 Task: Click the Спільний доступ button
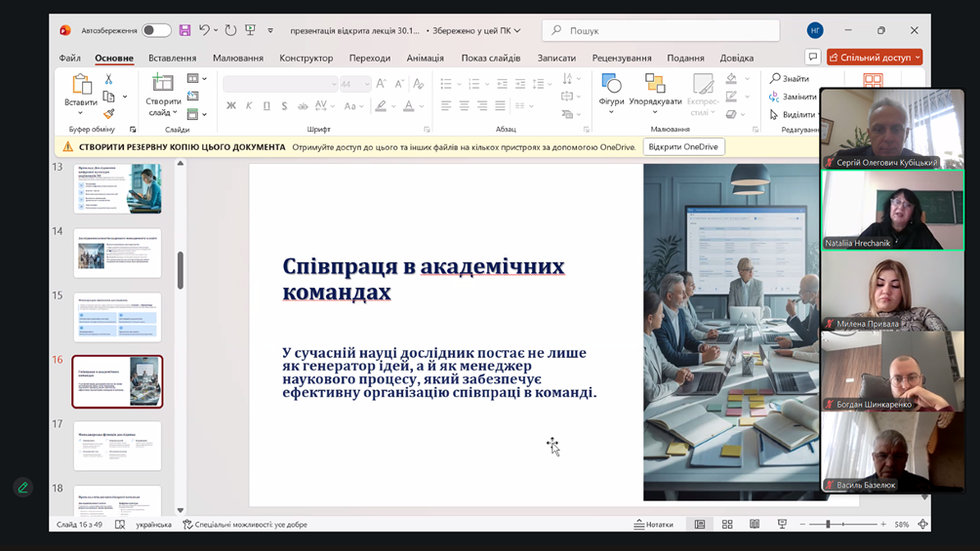[875, 58]
